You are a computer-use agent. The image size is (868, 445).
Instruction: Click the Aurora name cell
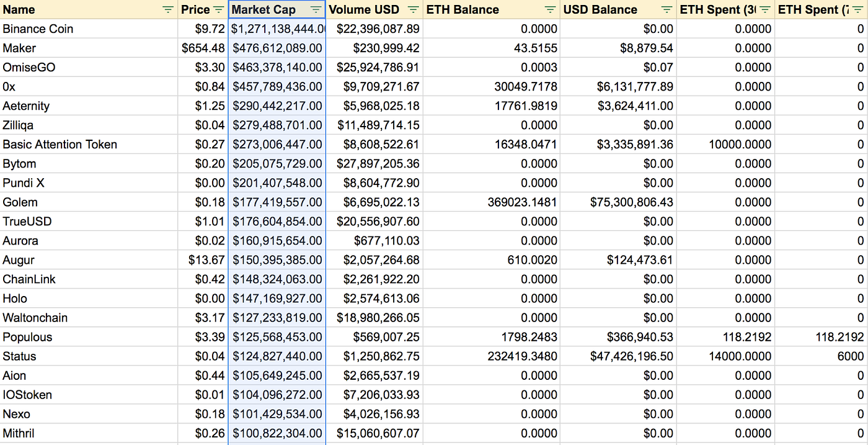89,240
